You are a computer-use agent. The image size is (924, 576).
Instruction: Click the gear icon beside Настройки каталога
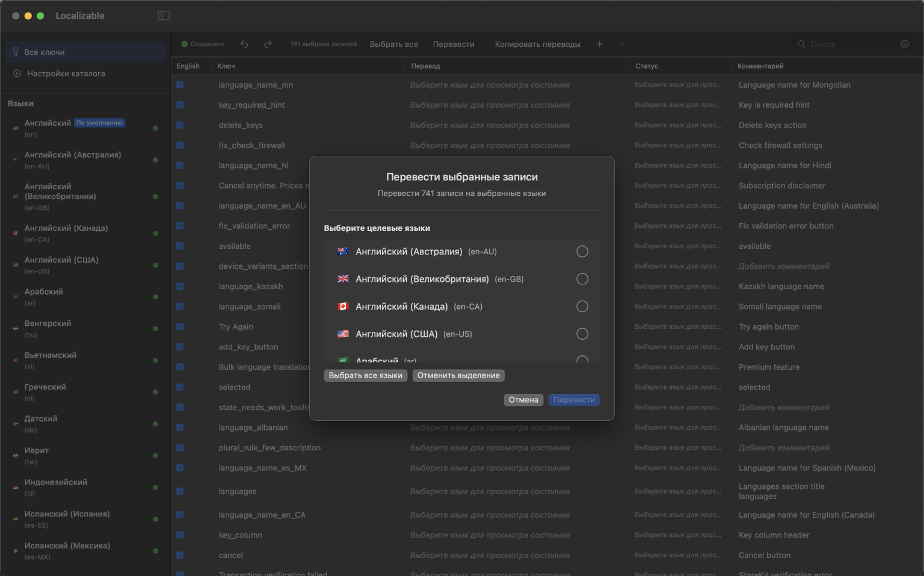pos(17,73)
